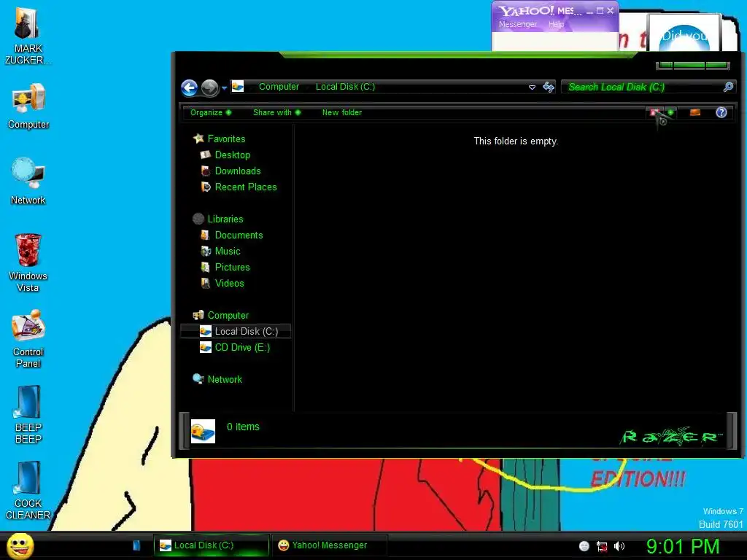747x560 pixels.
Task: Click the Yahoo smiley tray icon
Action: (x=584, y=546)
